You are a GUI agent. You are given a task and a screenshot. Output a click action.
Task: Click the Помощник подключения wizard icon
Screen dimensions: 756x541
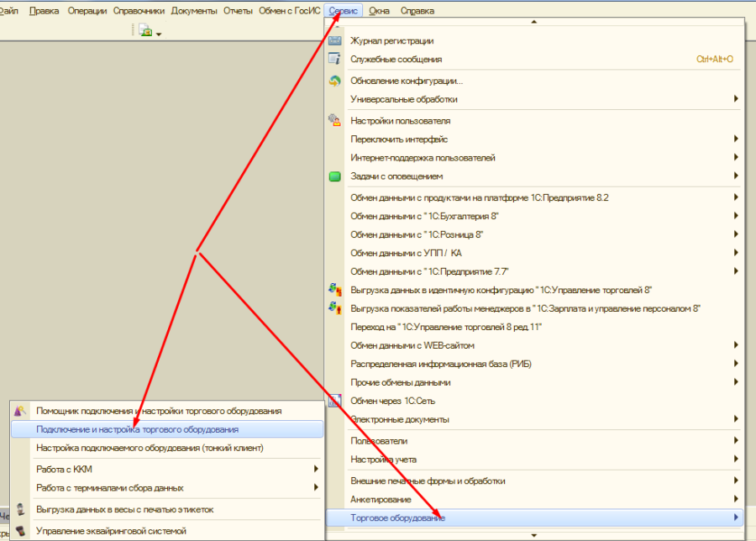[x=20, y=411]
